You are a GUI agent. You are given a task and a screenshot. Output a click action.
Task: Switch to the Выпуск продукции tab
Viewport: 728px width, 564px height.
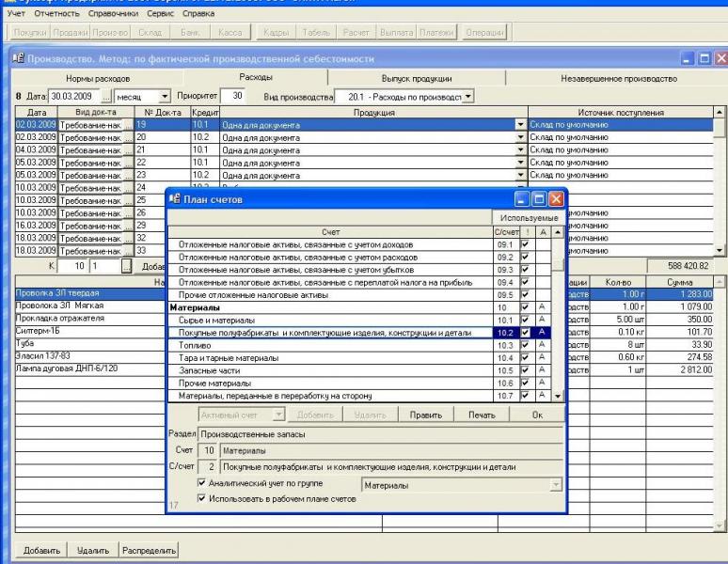[417, 78]
